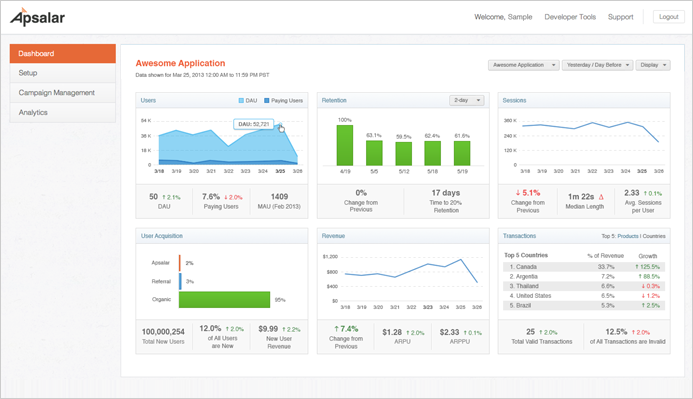
Task: Click the 1409 MAU value
Action: pos(279,197)
